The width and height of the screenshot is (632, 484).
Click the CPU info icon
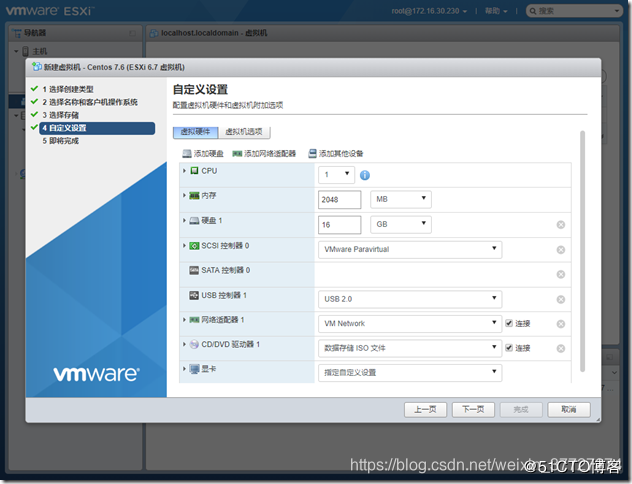(x=365, y=175)
